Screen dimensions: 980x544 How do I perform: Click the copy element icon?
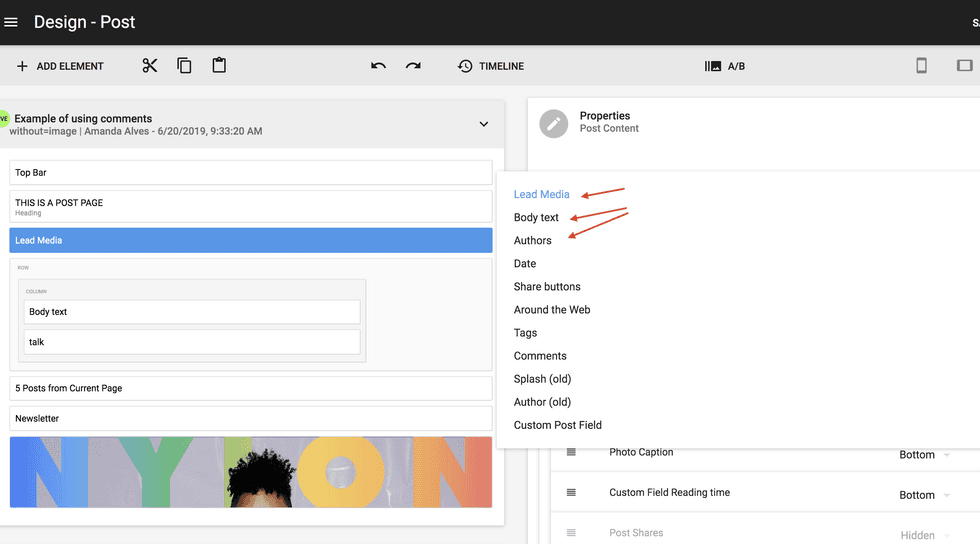(x=184, y=66)
